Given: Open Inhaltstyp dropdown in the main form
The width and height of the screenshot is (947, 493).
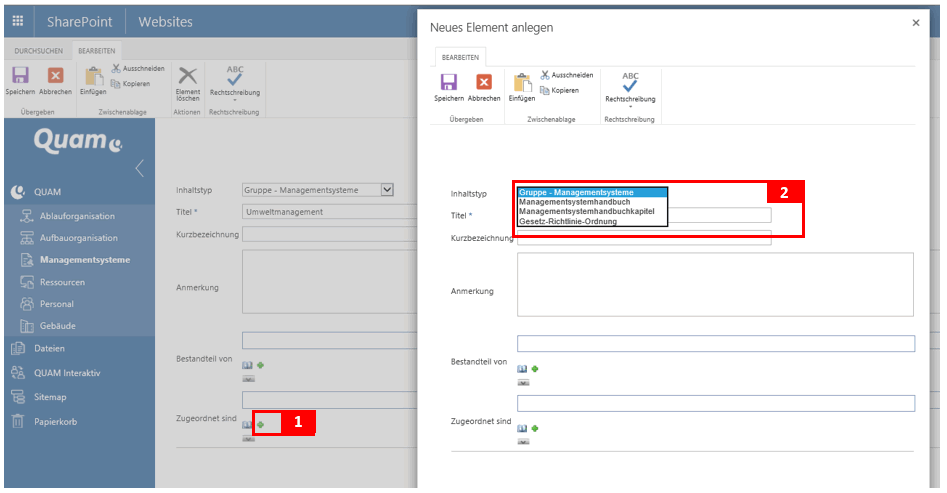Looking at the screenshot, I should [x=387, y=189].
